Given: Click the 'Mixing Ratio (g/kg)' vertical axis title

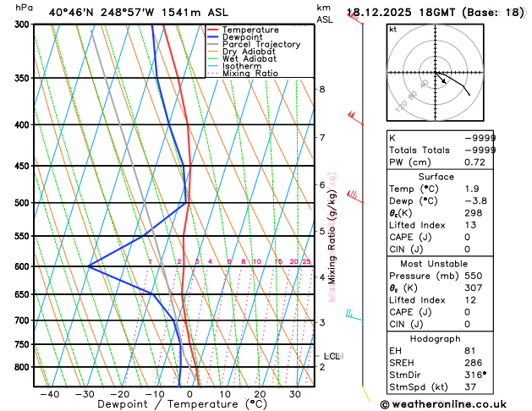Looking at the screenshot, I should click(332, 237).
